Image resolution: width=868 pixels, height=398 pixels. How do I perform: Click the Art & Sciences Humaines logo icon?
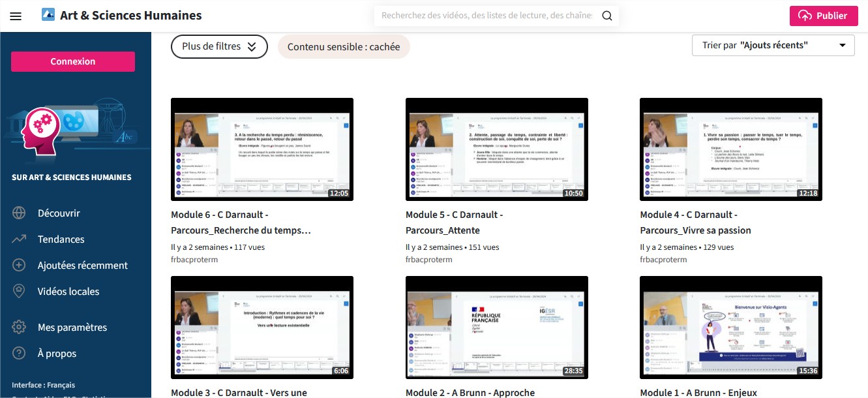[x=48, y=15]
